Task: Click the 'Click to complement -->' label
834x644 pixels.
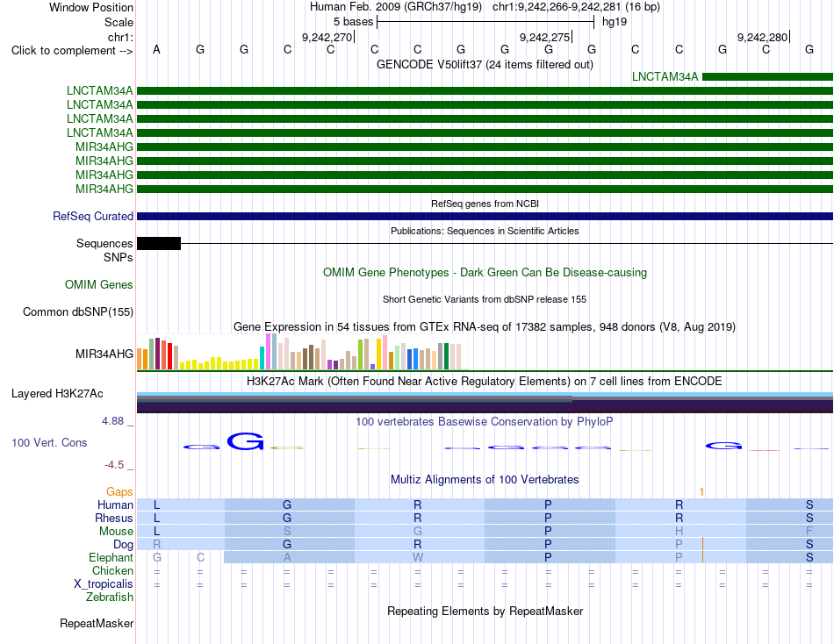Action: (x=72, y=51)
